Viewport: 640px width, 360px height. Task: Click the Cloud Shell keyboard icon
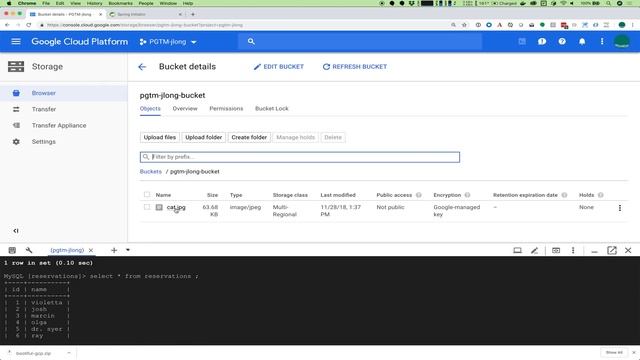(x=12, y=250)
